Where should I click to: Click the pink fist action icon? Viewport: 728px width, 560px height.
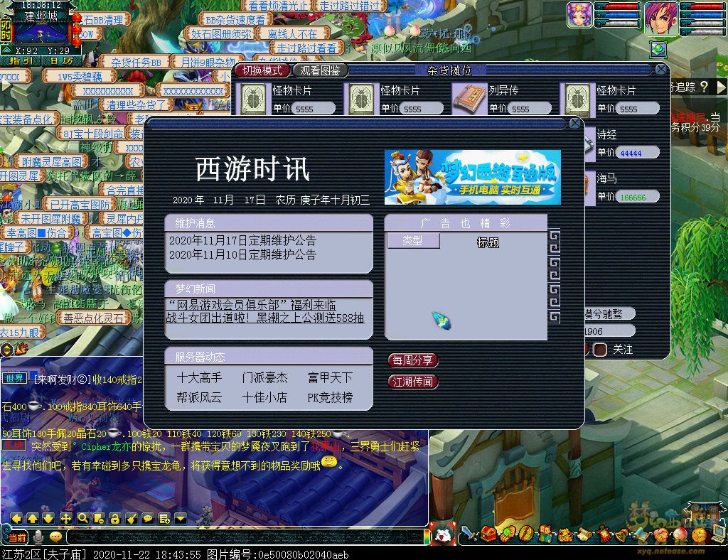point(661,536)
